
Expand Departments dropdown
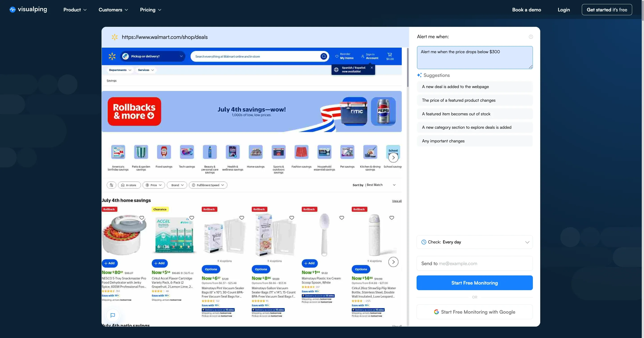120,70
